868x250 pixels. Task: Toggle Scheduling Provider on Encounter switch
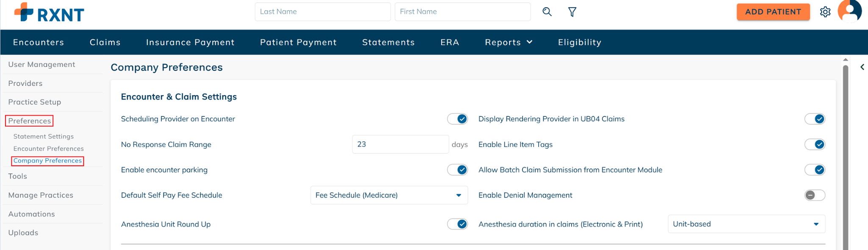tap(457, 119)
